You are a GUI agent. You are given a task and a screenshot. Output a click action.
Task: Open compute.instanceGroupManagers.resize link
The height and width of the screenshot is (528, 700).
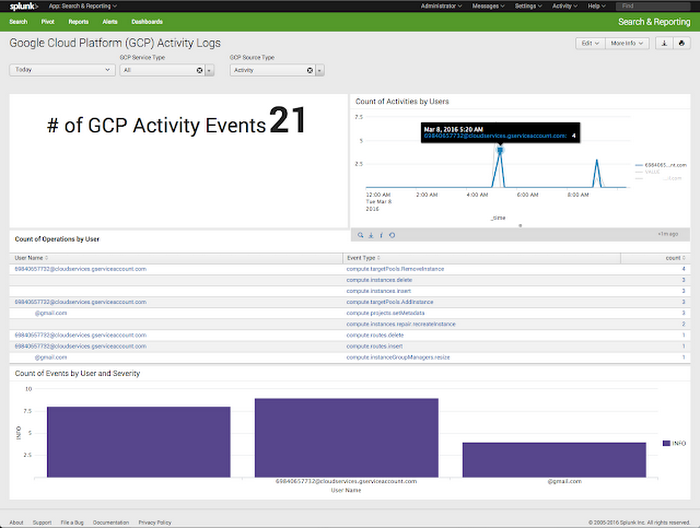click(x=398, y=358)
